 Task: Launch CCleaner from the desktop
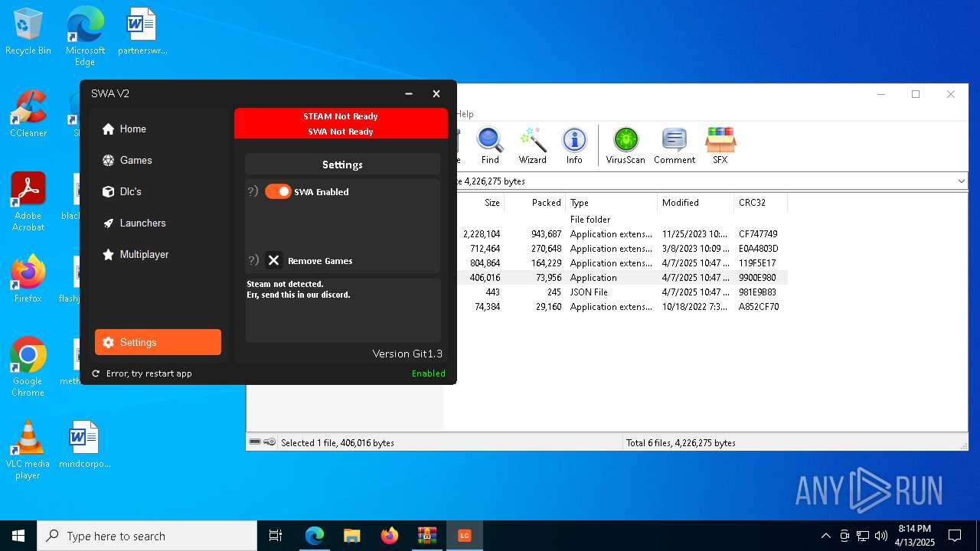28,115
